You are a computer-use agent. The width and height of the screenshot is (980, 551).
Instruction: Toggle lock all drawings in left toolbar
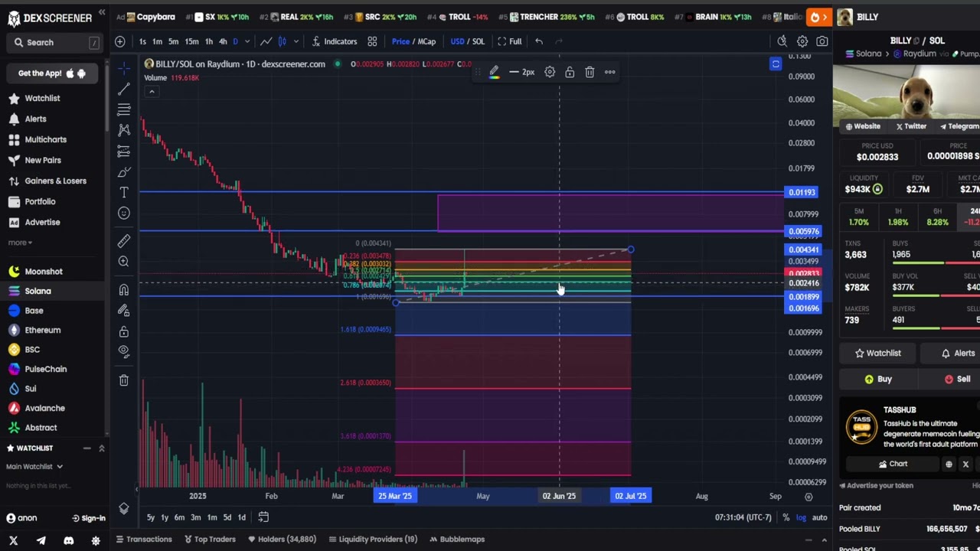point(124,331)
